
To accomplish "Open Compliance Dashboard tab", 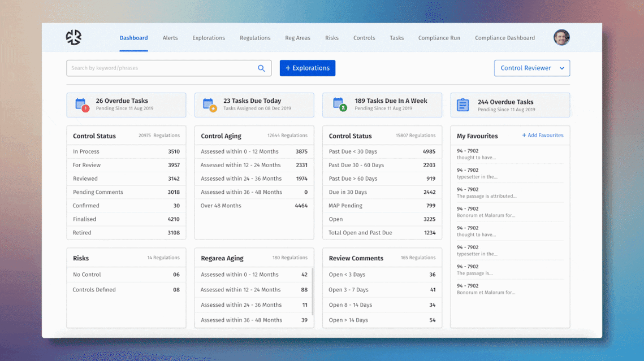I will 505,38.
